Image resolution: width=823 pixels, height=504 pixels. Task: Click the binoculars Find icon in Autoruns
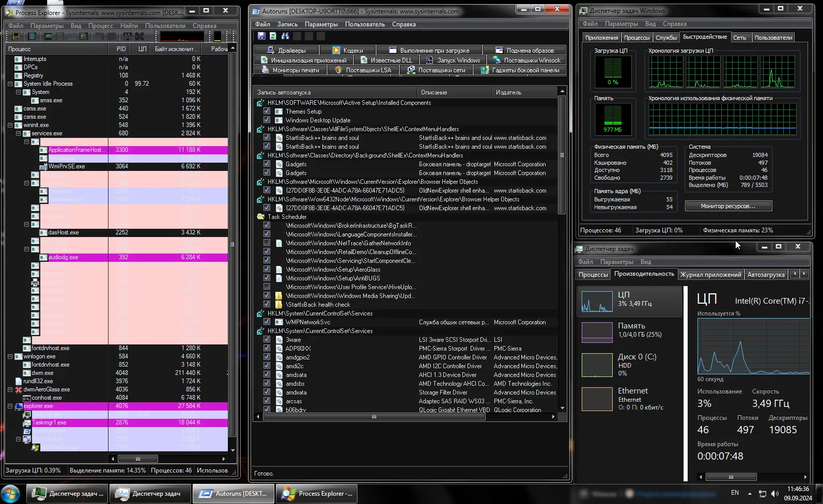point(285,36)
